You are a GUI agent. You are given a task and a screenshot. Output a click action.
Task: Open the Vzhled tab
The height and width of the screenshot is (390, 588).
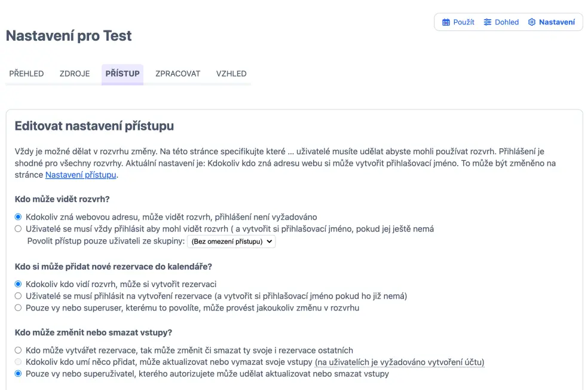coord(231,74)
